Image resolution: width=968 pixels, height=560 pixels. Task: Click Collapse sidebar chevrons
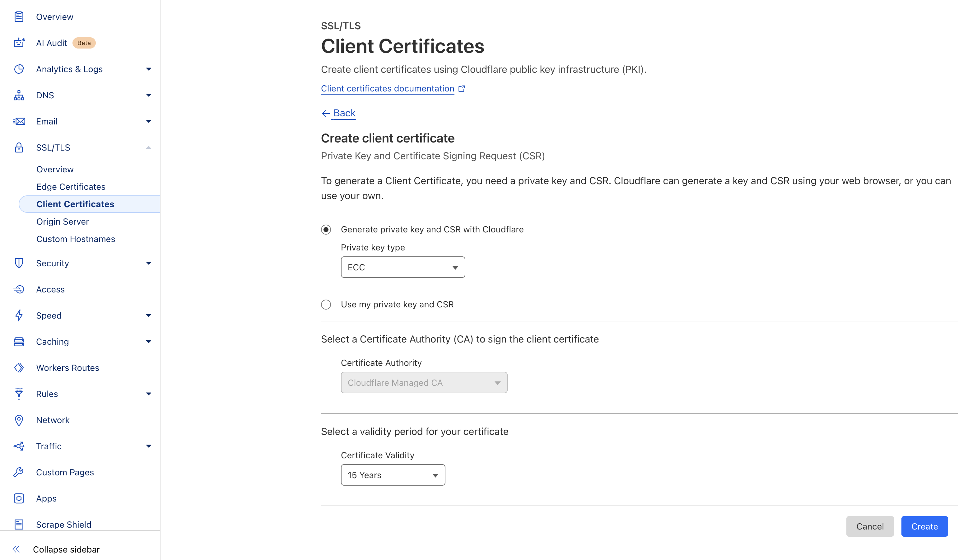pos(16,549)
